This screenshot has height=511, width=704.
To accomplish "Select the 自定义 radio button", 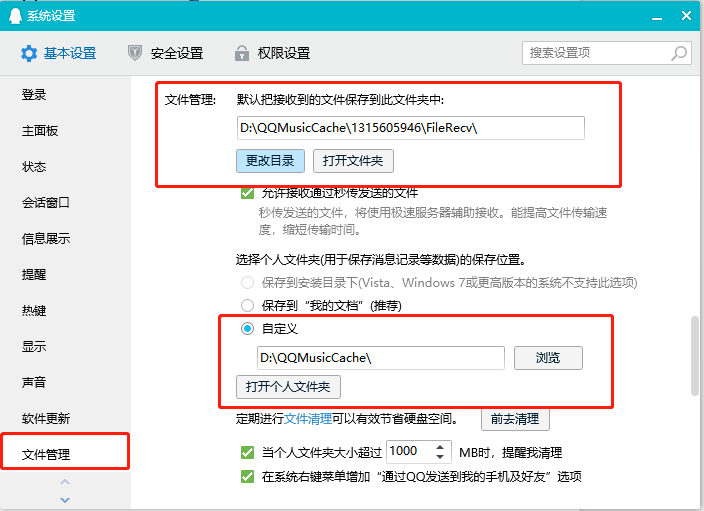I will 247,329.
